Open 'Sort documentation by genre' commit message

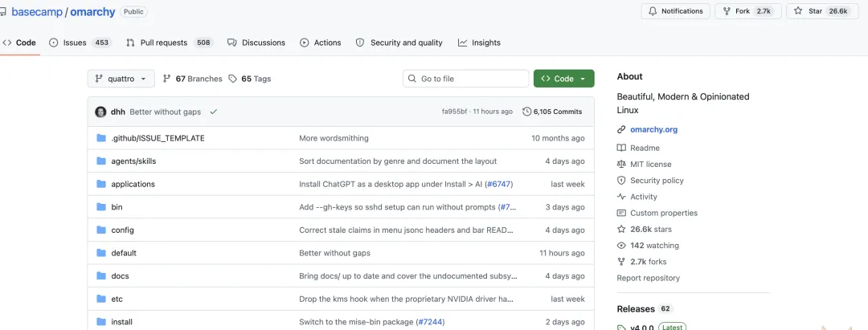coord(398,161)
